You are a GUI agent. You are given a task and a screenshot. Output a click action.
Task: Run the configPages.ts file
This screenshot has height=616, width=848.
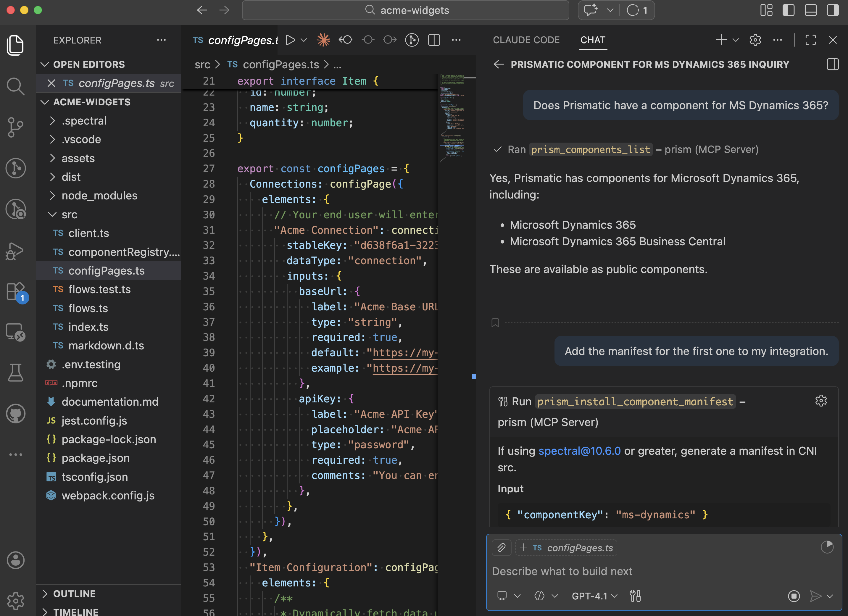coord(290,40)
